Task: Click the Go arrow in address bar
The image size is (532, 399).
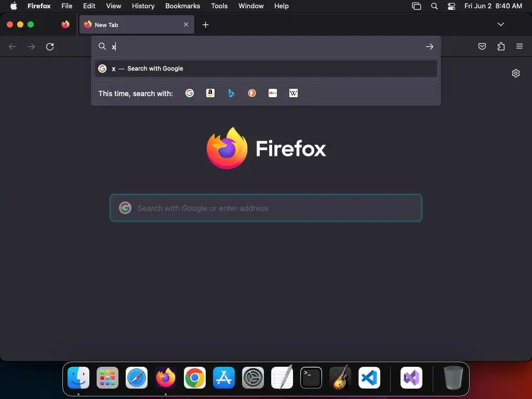Action: click(430, 46)
